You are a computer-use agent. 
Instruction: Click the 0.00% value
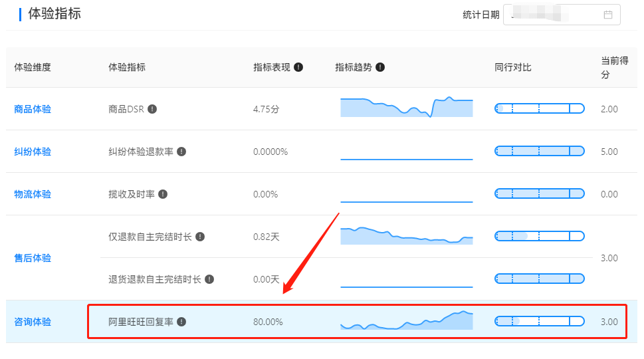pos(266,194)
